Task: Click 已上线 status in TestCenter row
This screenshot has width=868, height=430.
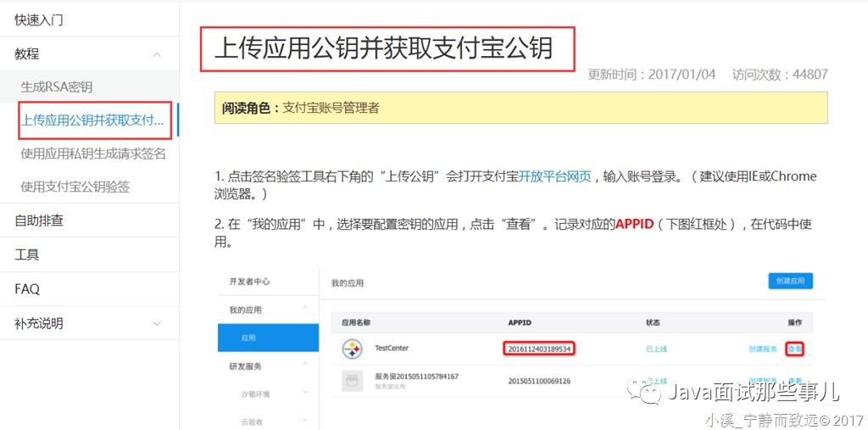Action: pyautogui.click(x=657, y=349)
